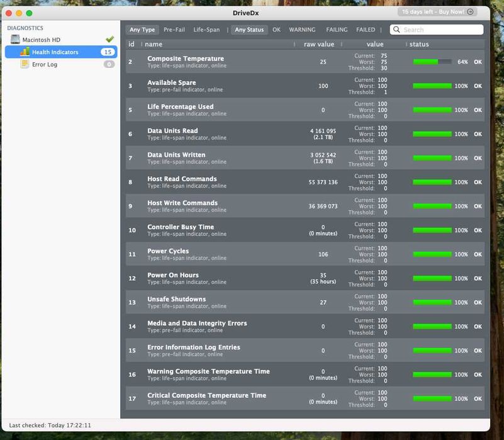
Task: Sort by the raw value column header
Action: pyautogui.click(x=319, y=44)
